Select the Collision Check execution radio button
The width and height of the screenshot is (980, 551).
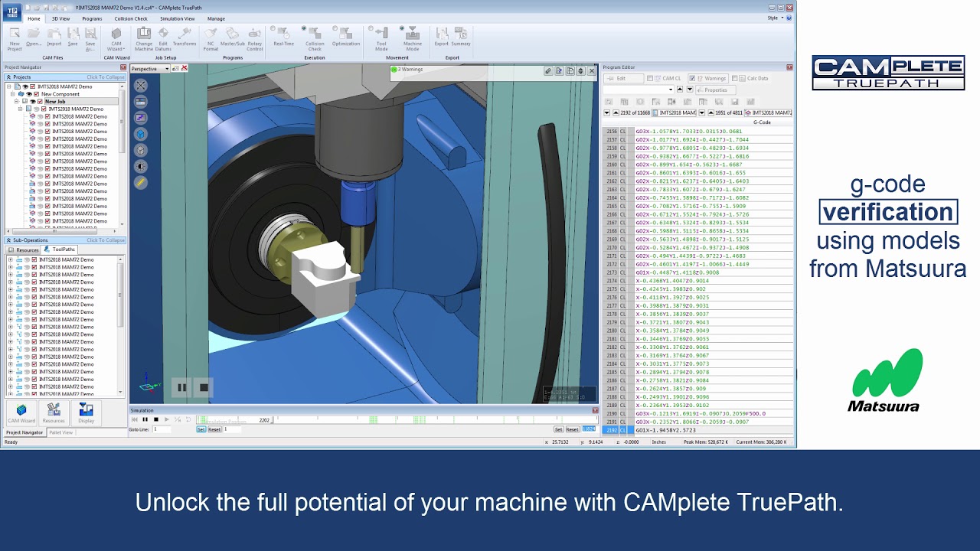304,28
